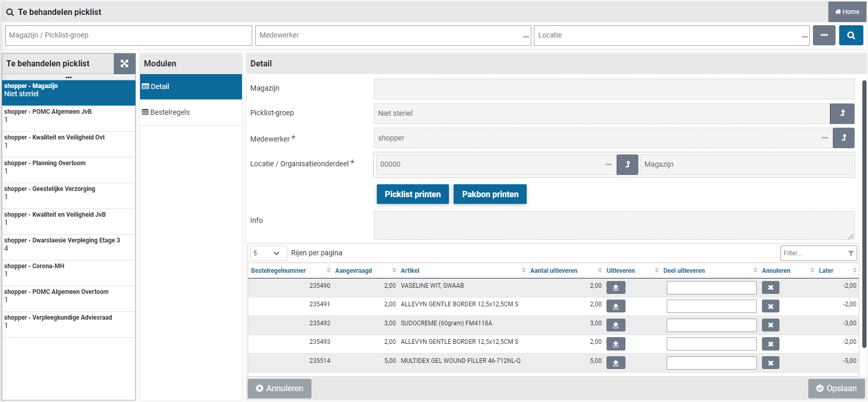The height and width of the screenshot is (402, 868).
Task: Expand the picklist panel with the fullscreen icon
Action: click(124, 63)
